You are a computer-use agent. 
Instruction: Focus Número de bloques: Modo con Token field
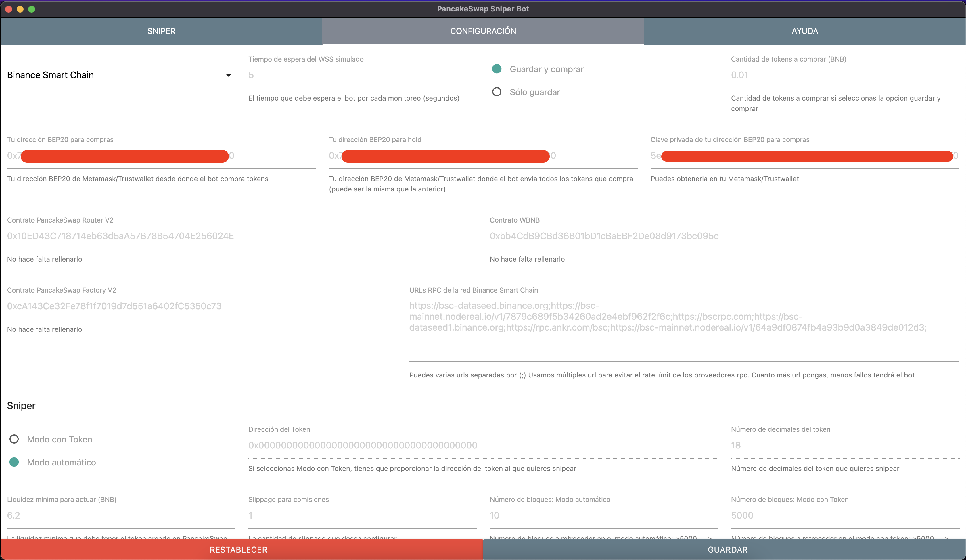(845, 515)
